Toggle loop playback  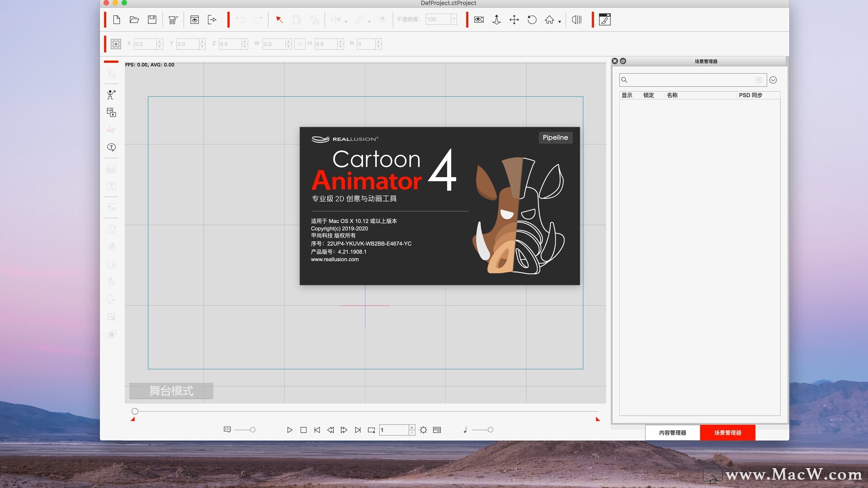pyautogui.click(x=371, y=430)
